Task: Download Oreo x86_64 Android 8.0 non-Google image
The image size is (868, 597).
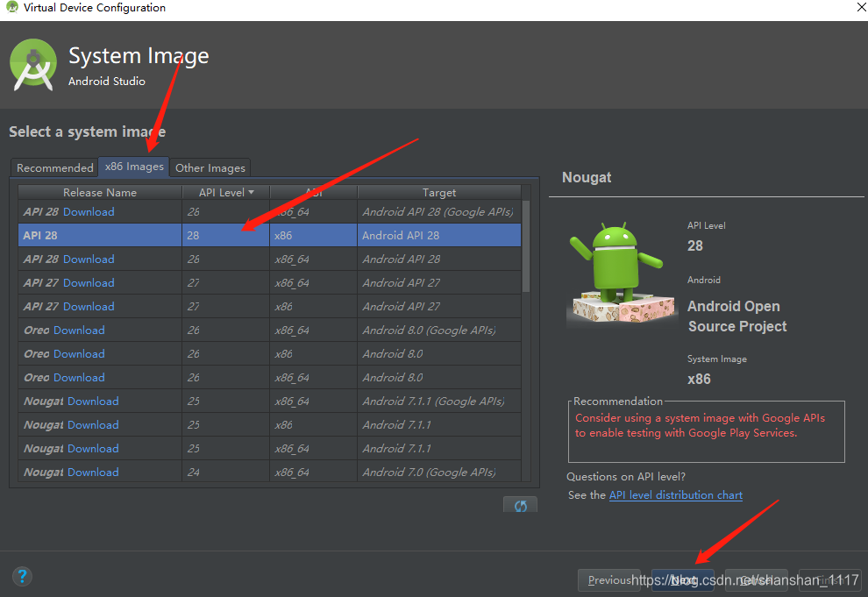Action: pos(79,378)
